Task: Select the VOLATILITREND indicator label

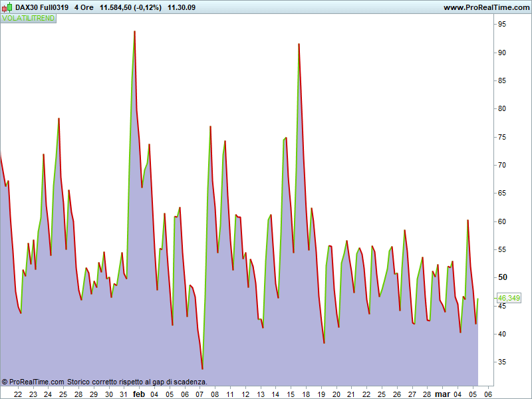Action: tap(29, 19)
